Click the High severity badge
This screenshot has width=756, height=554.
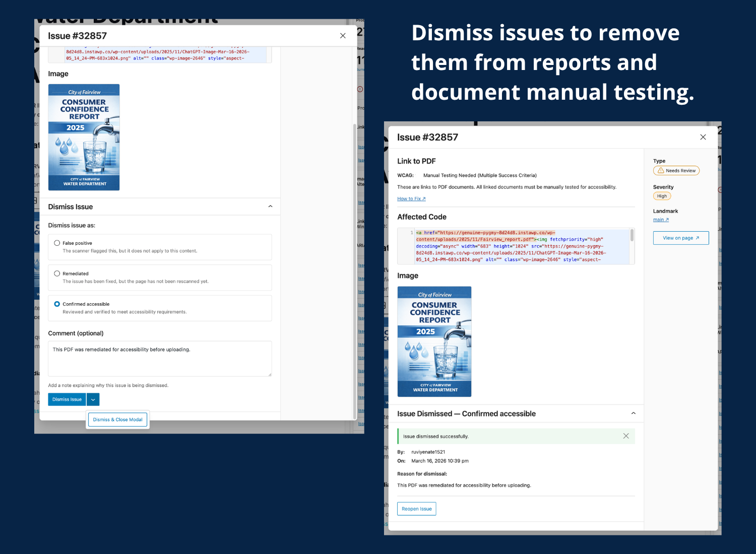point(662,196)
